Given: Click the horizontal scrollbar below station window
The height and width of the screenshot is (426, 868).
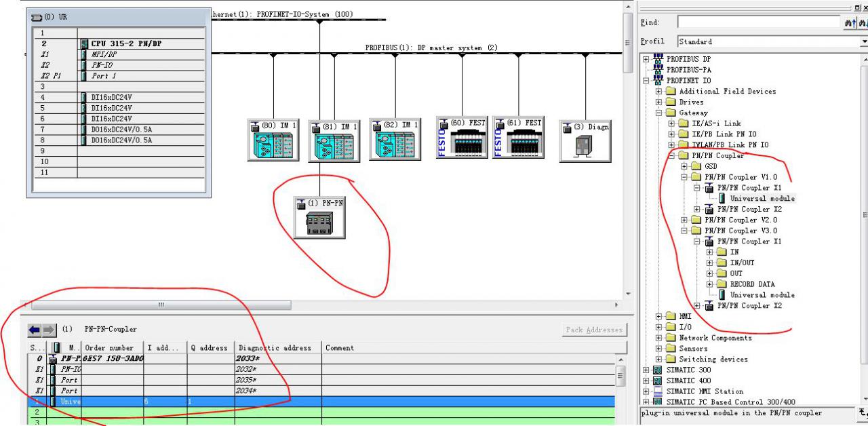Looking at the screenshot, I should tap(161, 305).
